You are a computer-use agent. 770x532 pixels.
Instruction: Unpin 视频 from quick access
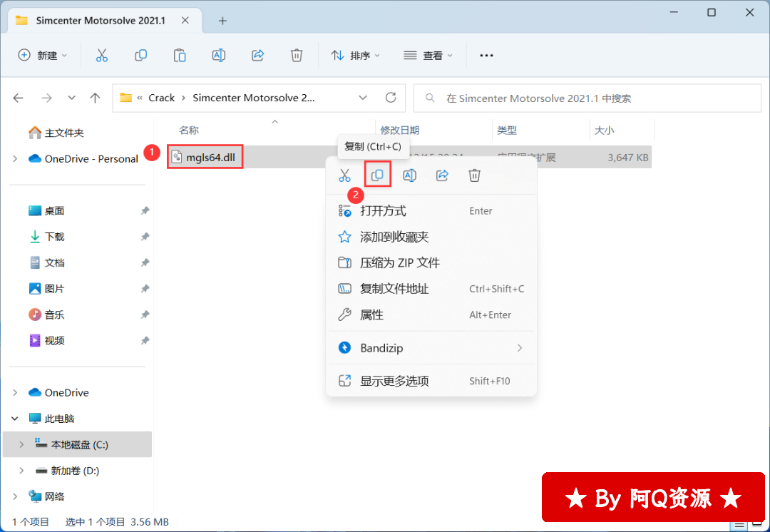click(145, 341)
